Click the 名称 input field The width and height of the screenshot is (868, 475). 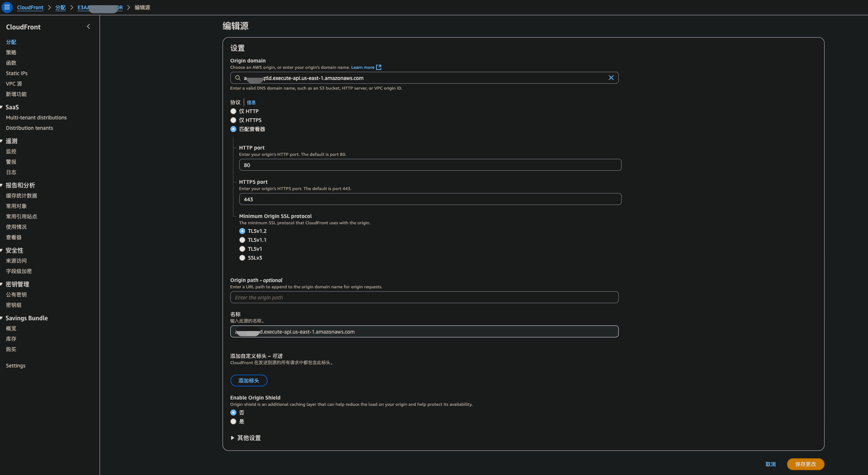click(424, 331)
